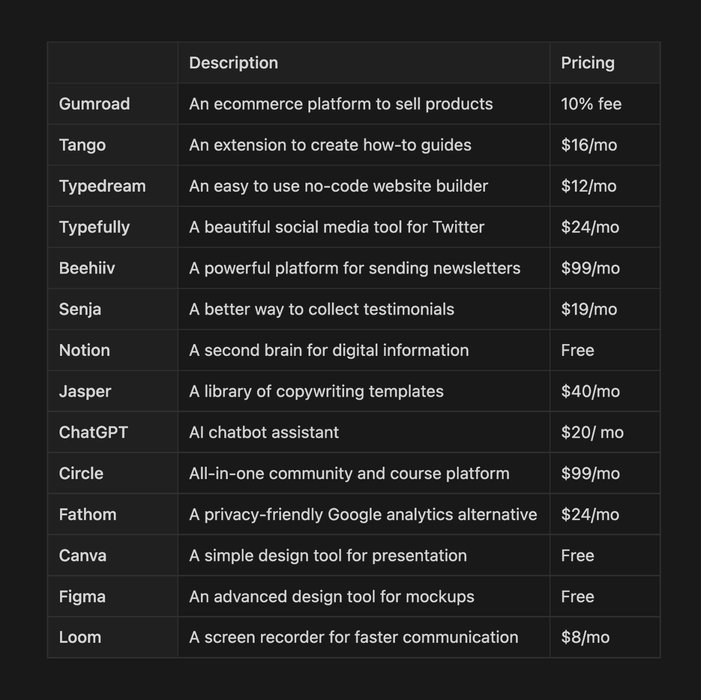Select the Fathom tool name
Image resolution: width=701 pixels, height=700 pixels.
[x=87, y=514]
